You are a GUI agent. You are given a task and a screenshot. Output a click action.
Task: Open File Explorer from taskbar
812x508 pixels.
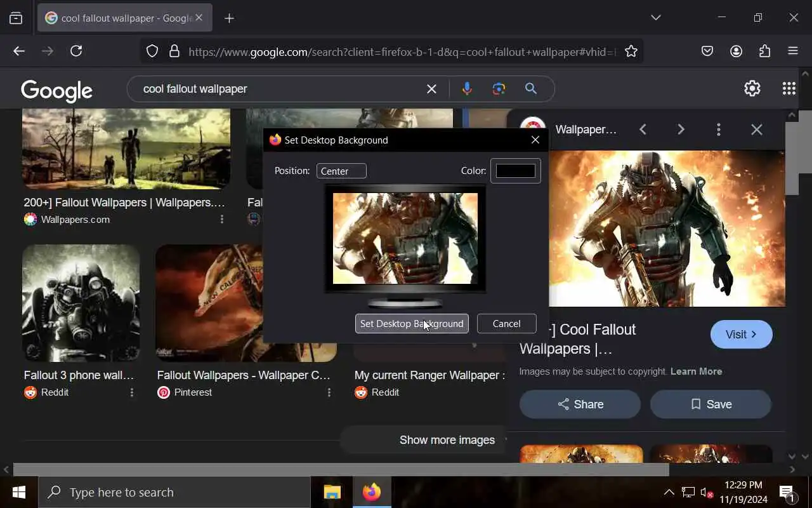[x=332, y=492]
